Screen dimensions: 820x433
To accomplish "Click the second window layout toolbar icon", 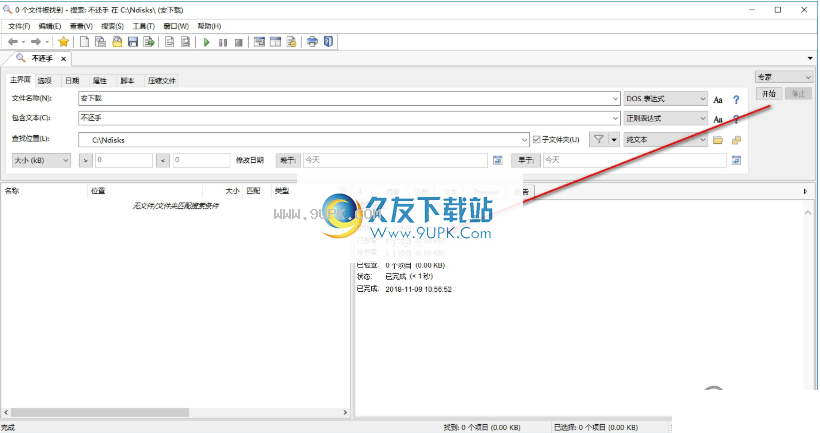I will 276,42.
